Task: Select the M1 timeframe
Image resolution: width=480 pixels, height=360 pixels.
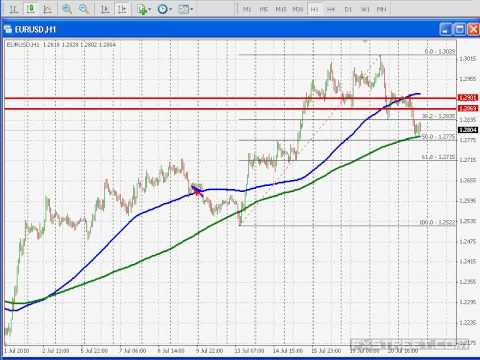Action: click(247, 9)
